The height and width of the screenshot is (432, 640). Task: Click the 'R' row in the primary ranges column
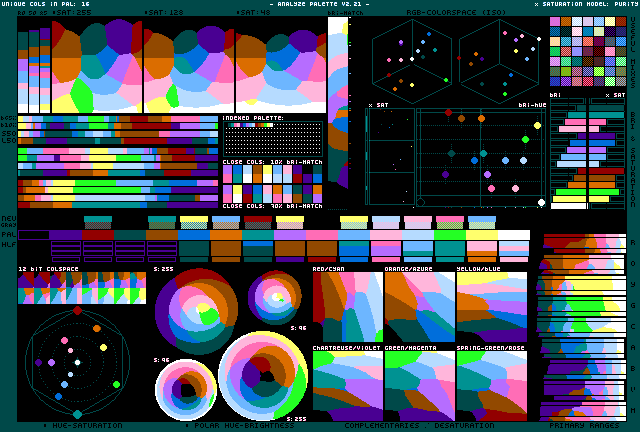coord(582,242)
